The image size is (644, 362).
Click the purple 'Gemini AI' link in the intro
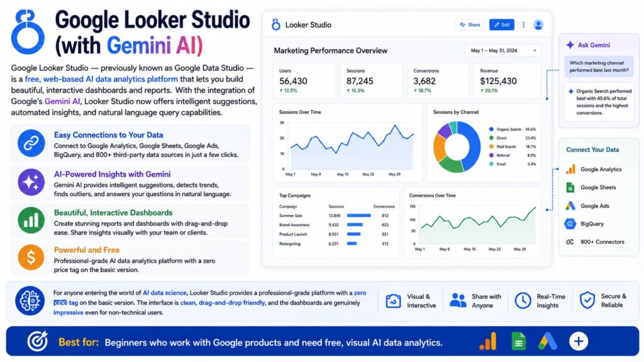62,101
